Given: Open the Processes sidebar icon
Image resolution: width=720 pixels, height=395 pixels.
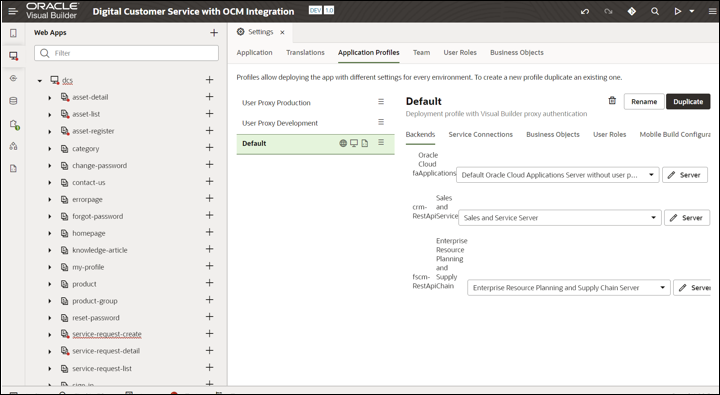Looking at the screenshot, I should coord(13,146).
